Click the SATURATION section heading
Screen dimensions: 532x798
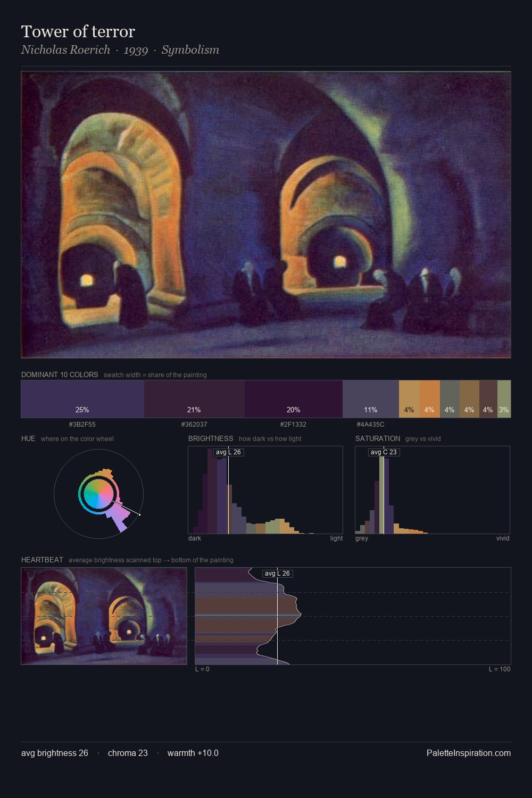[378, 438]
